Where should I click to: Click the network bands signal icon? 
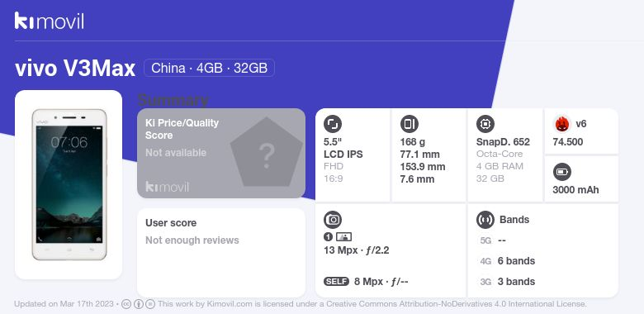click(x=485, y=220)
